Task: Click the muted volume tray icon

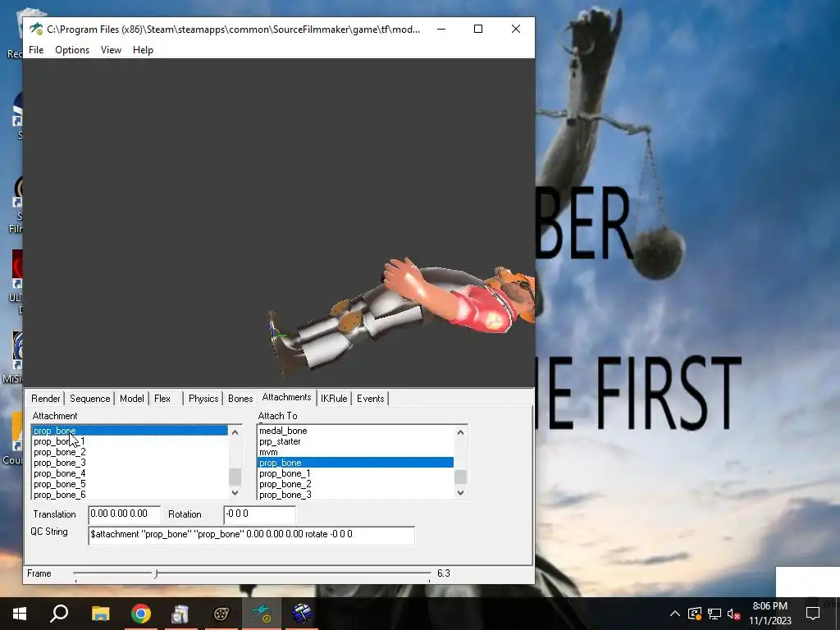Action: pos(734,614)
